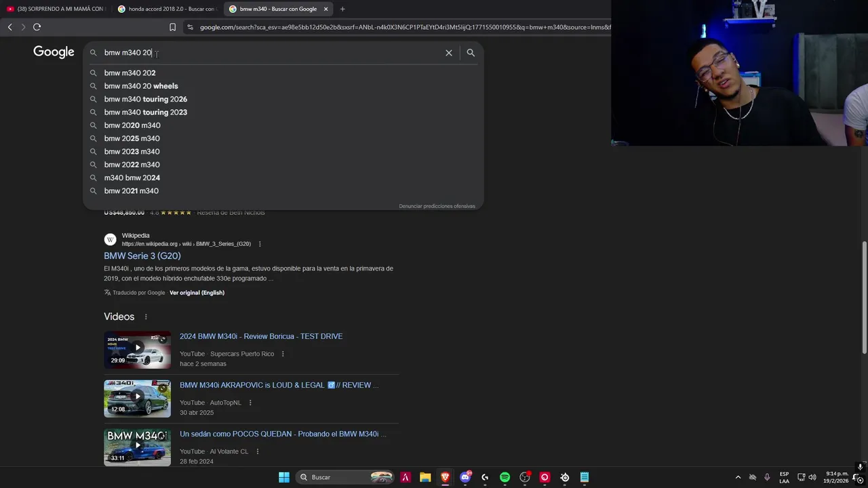
Task: Open Videos section three-dot menu
Action: tap(145, 317)
